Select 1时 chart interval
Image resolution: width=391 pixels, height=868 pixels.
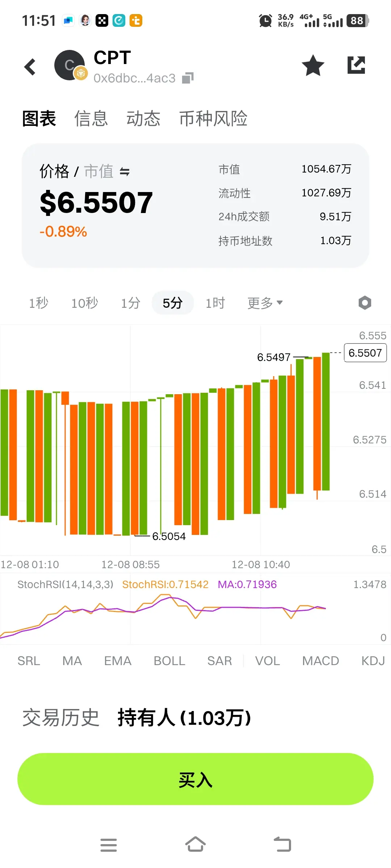pyautogui.click(x=215, y=303)
